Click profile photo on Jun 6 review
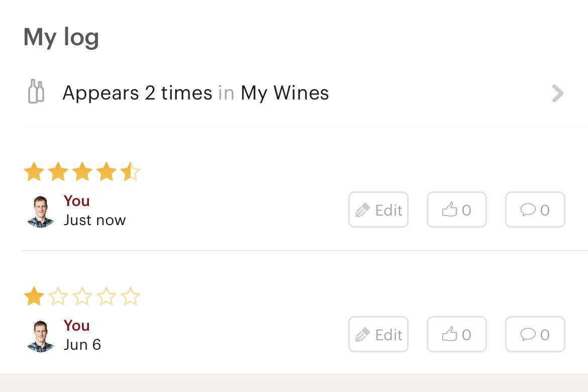588x392 pixels. click(40, 336)
